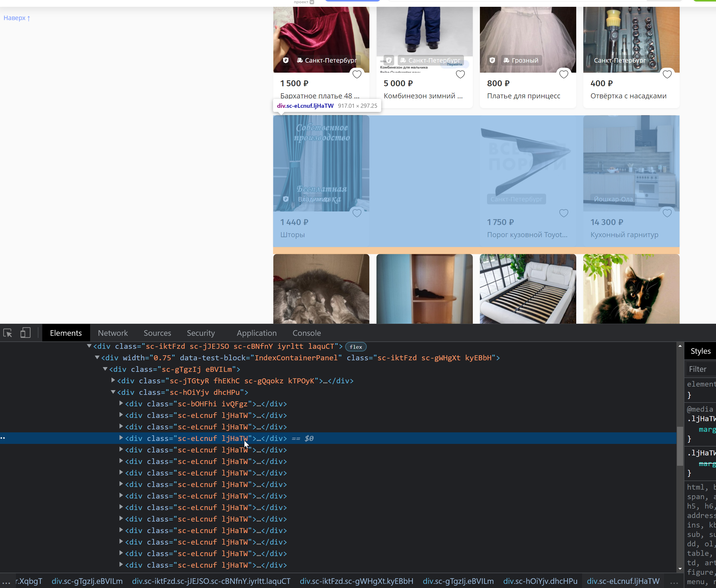Toggle the heart on Кухонный гарнитур listing
This screenshot has height=588, width=716.
click(x=667, y=213)
